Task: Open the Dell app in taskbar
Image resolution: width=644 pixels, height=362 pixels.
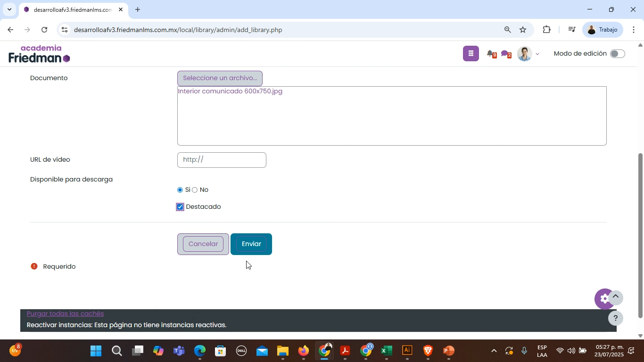Action: tap(241, 351)
